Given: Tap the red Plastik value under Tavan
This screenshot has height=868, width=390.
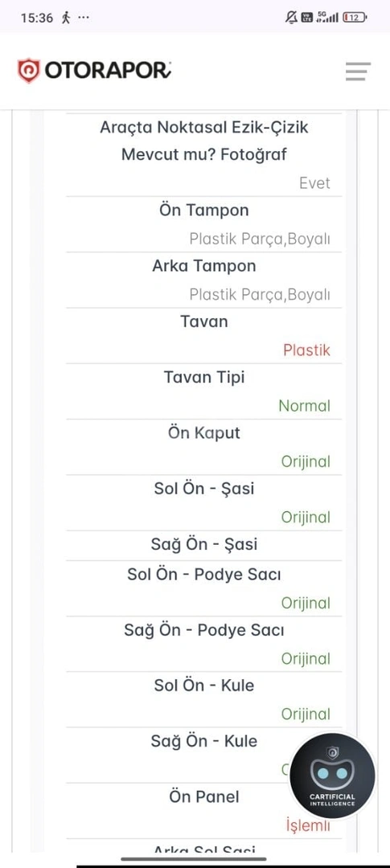Looking at the screenshot, I should [x=306, y=350].
